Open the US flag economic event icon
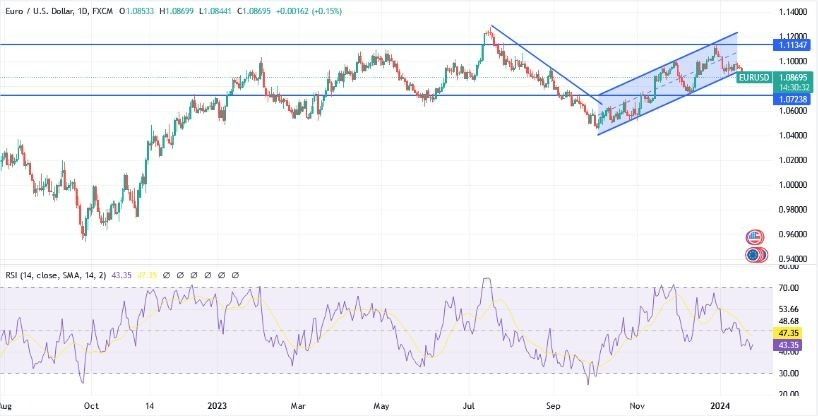The width and height of the screenshot is (818, 416). (753, 238)
